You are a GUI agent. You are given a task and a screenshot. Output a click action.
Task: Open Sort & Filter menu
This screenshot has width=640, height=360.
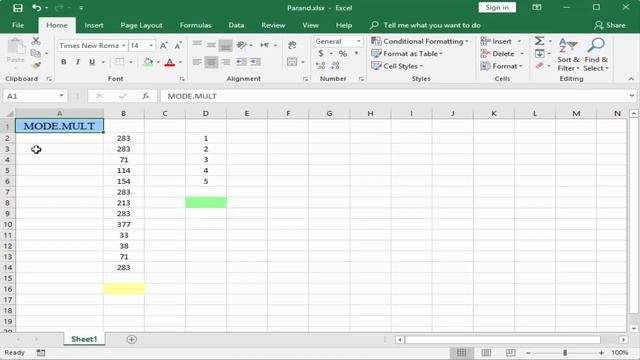tap(568, 54)
